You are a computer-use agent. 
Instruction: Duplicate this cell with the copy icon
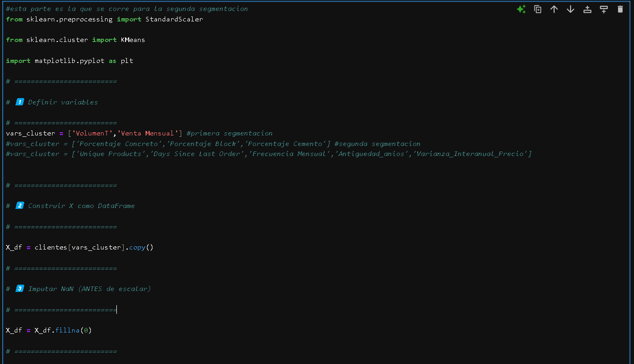[538, 9]
